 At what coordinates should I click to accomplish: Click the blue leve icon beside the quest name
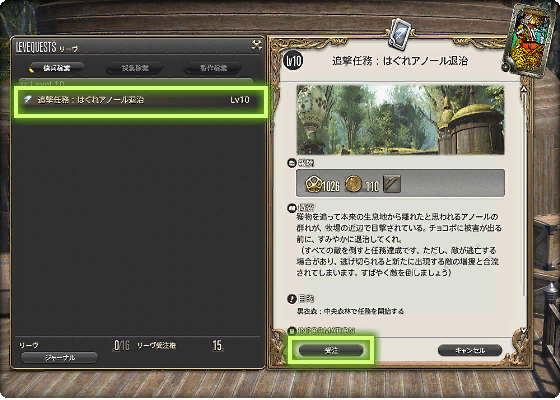tap(28, 100)
